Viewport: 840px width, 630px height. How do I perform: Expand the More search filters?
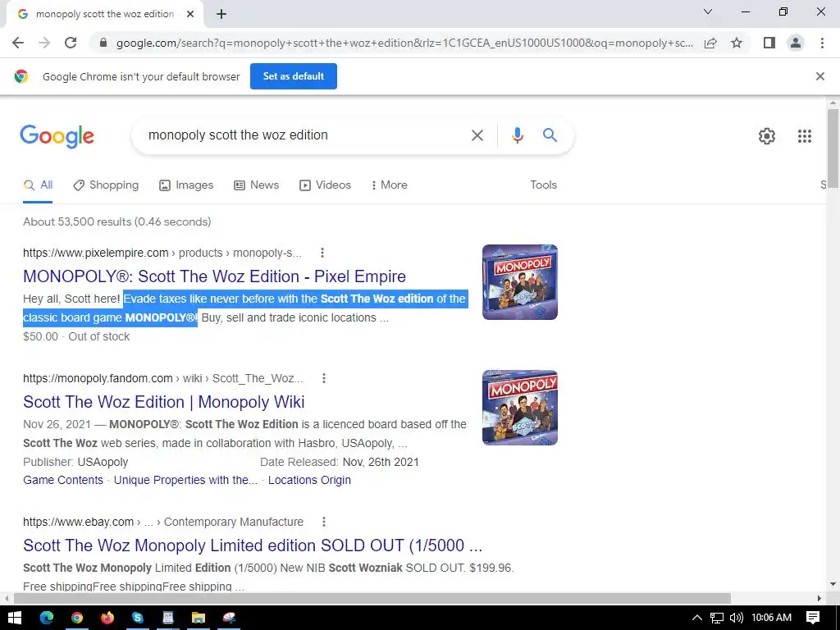click(390, 185)
